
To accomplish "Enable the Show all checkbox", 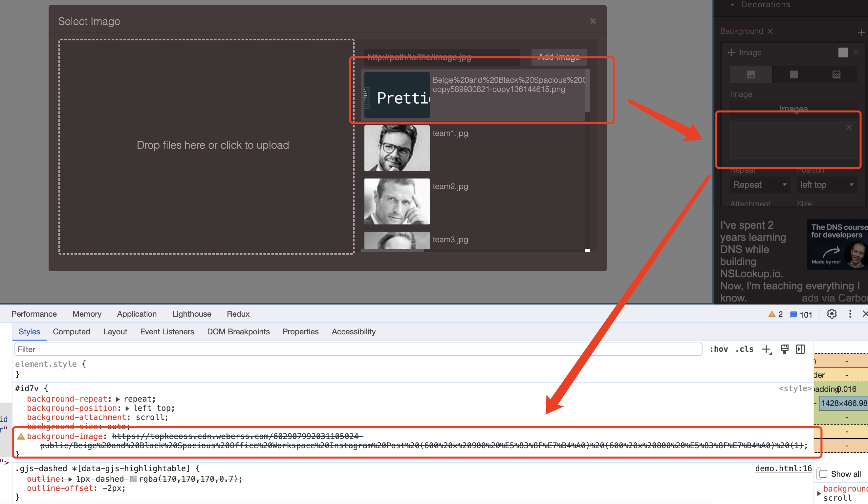I will (x=823, y=474).
